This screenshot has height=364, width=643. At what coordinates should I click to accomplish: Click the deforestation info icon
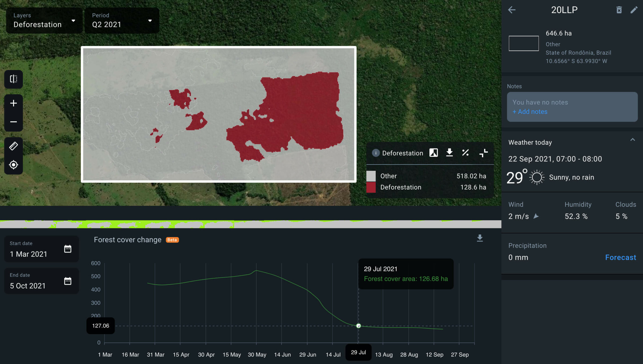(x=376, y=153)
